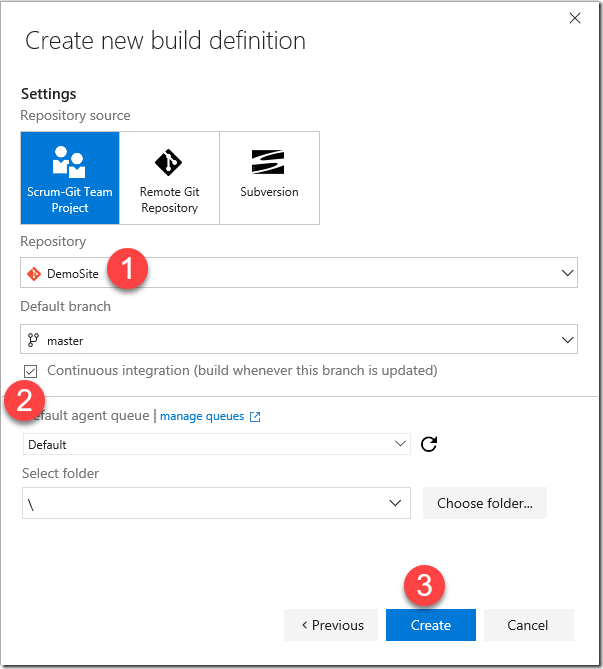The height and width of the screenshot is (669, 603).
Task: Expand the Default branch dropdown chevron
Action: 567,340
